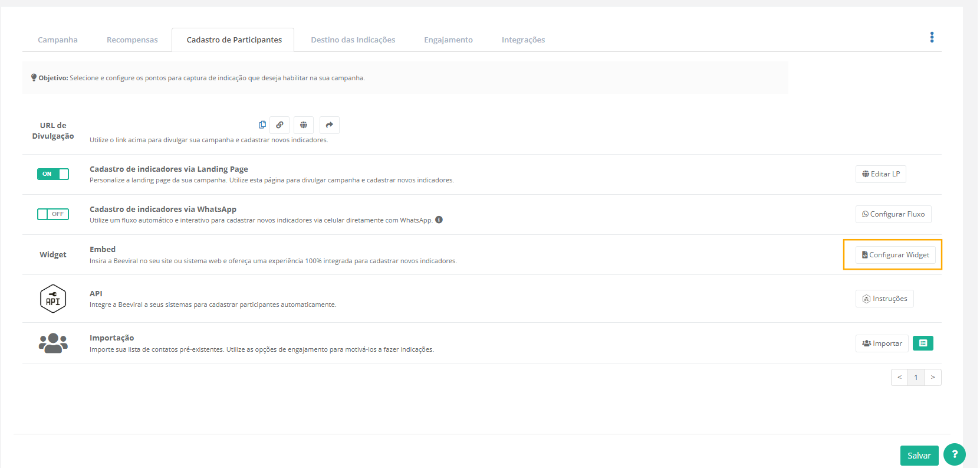This screenshot has height=468, width=980.
Task: Save changes with the Salvar button
Action: coord(919,456)
